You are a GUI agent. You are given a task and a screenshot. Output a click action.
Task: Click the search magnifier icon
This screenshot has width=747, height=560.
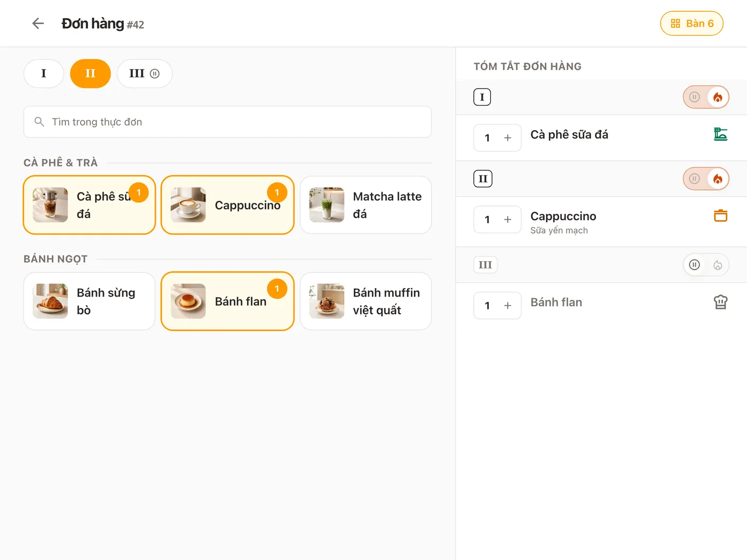tap(39, 122)
